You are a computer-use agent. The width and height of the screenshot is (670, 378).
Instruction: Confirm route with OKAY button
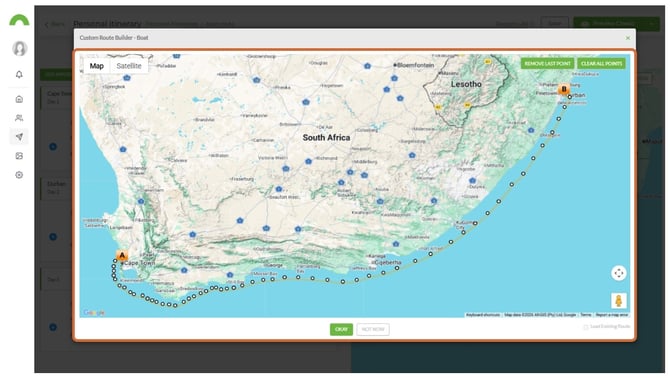(x=341, y=329)
